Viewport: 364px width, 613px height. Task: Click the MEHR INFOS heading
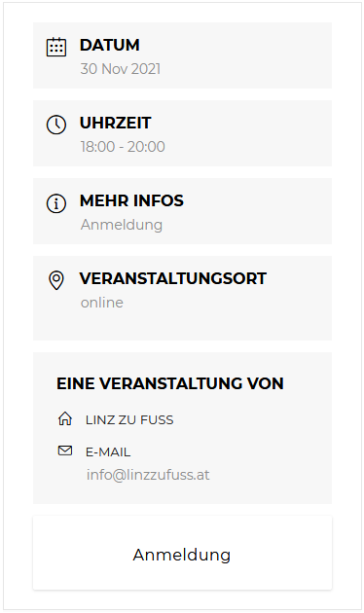(131, 200)
